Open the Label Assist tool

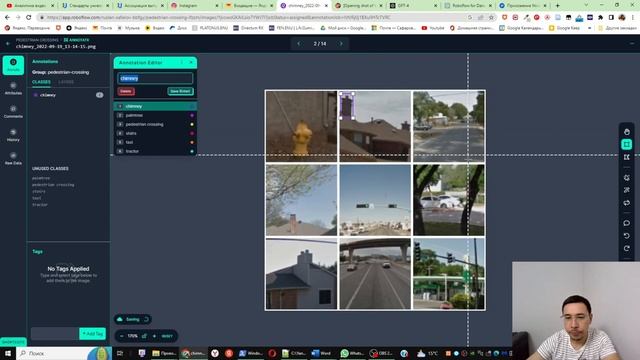tap(627, 190)
